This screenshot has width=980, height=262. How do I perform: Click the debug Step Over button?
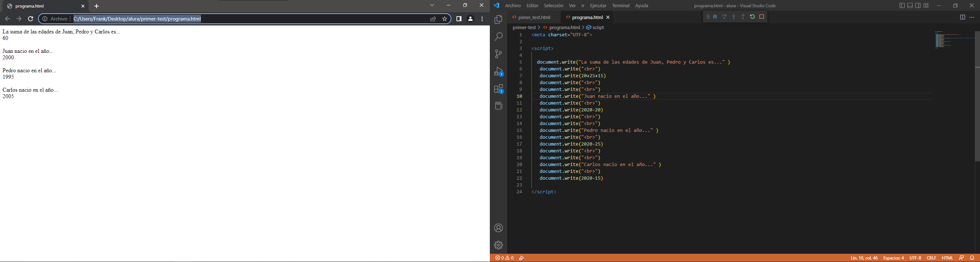point(725,17)
